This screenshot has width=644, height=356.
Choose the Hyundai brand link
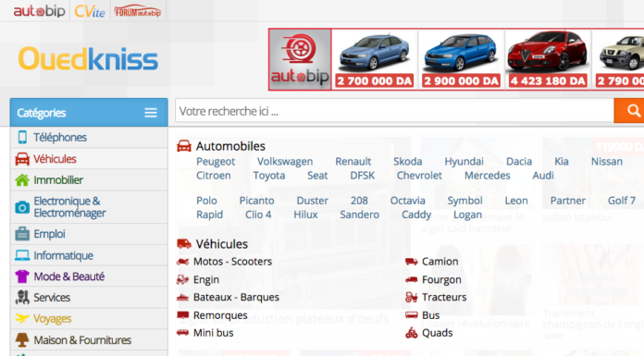pos(464,162)
